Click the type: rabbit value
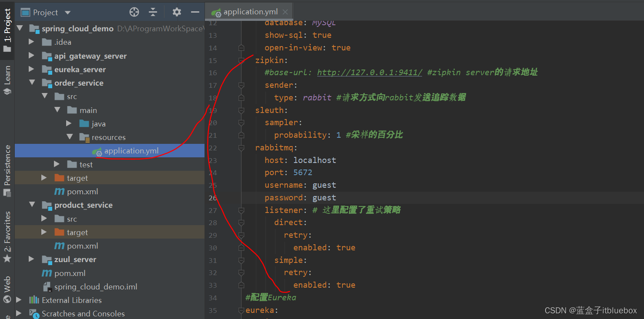Image resolution: width=644 pixels, height=319 pixels. pos(317,97)
